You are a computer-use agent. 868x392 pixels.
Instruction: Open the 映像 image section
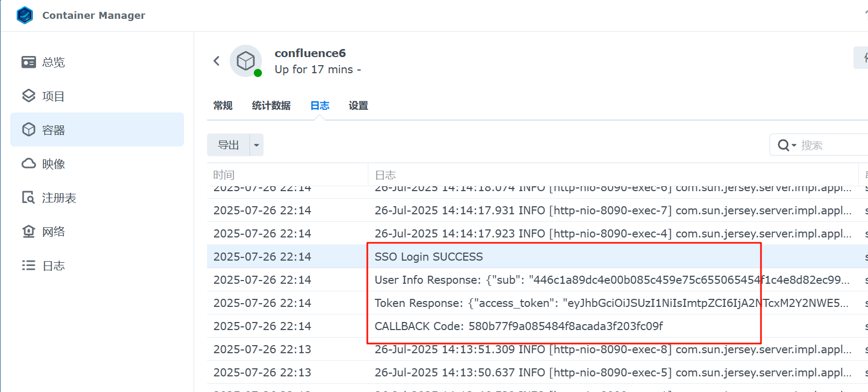(97, 164)
